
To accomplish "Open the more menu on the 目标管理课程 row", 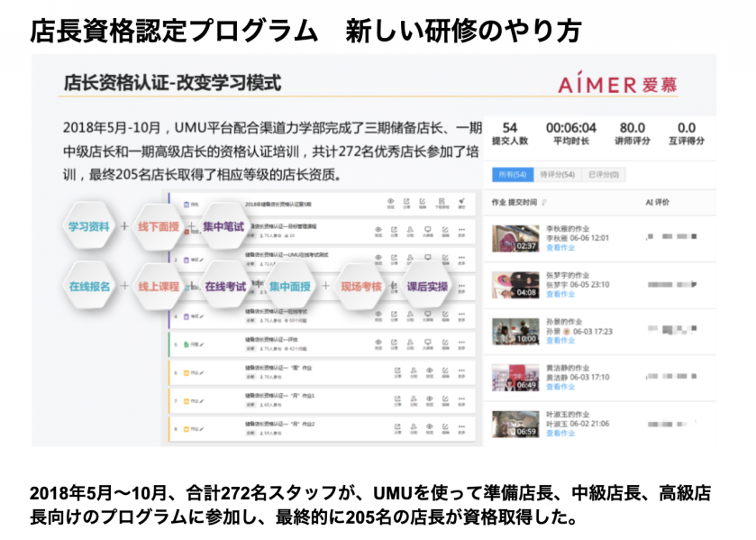I will click(x=461, y=230).
